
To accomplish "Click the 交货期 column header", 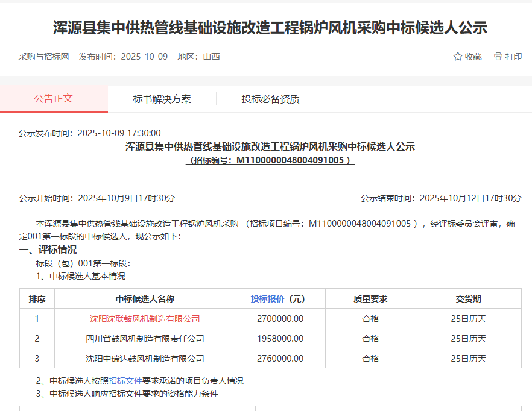I will pos(469,299).
